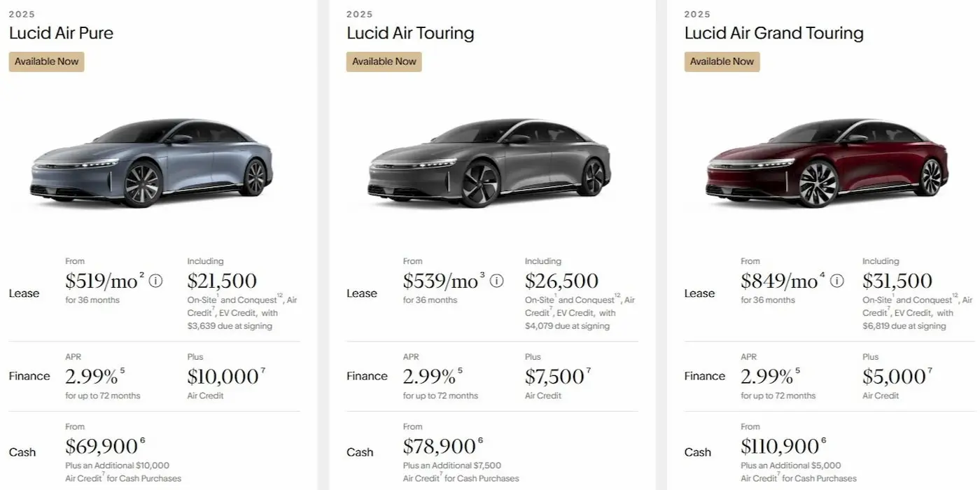
Task: Click the $21,500 lease incentive amount
Action: coord(222,281)
